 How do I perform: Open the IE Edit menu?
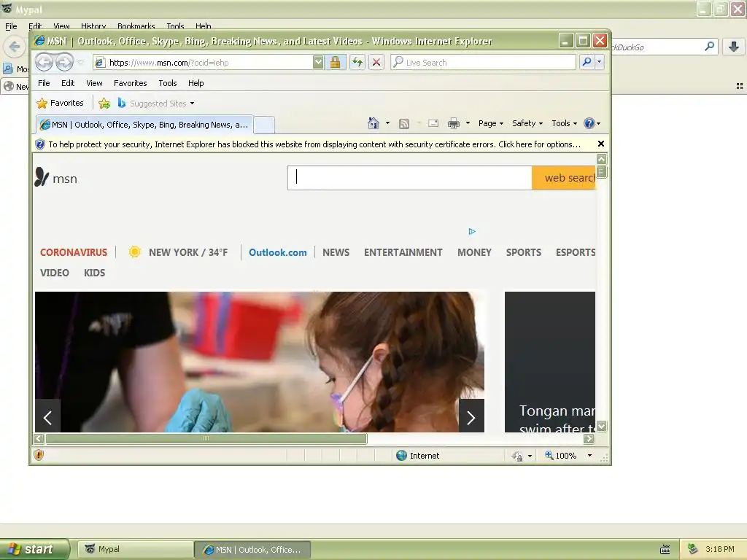tap(68, 83)
